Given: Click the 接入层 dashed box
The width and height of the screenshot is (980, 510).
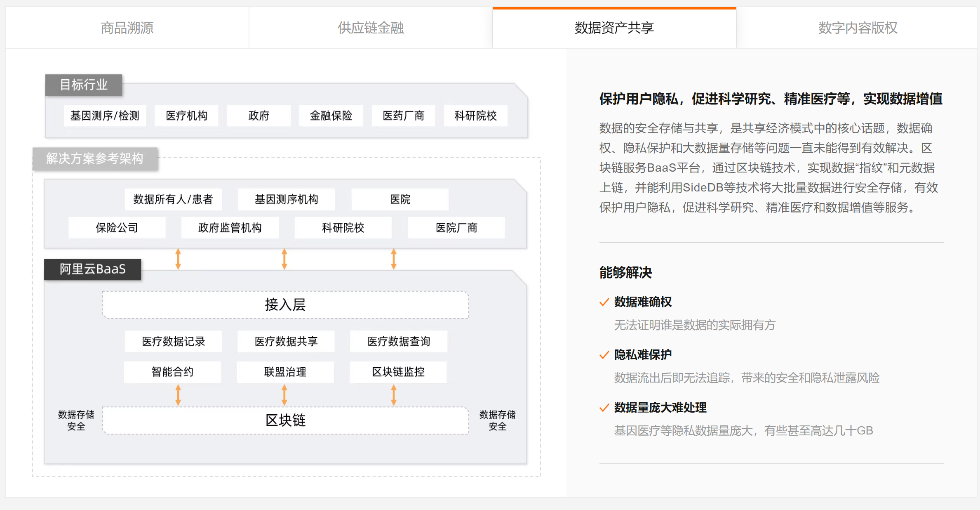Looking at the screenshot, I should point(285,305).
